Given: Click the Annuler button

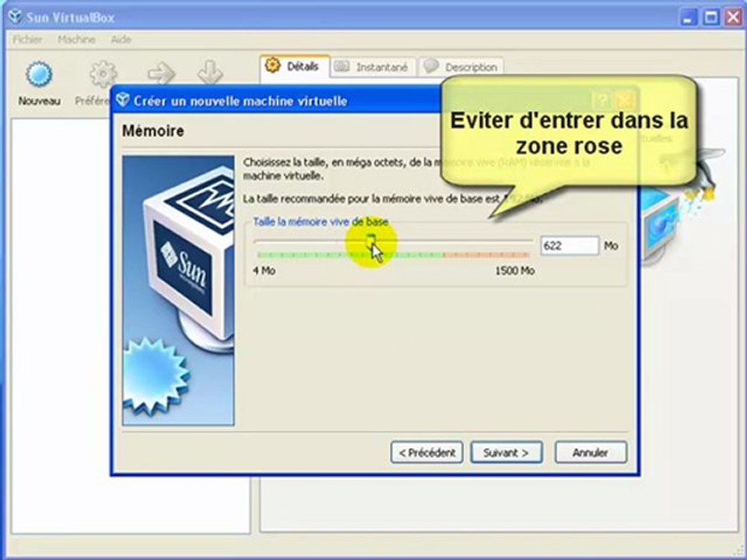Looking at the screenshot, I should [x=591, y=453].
